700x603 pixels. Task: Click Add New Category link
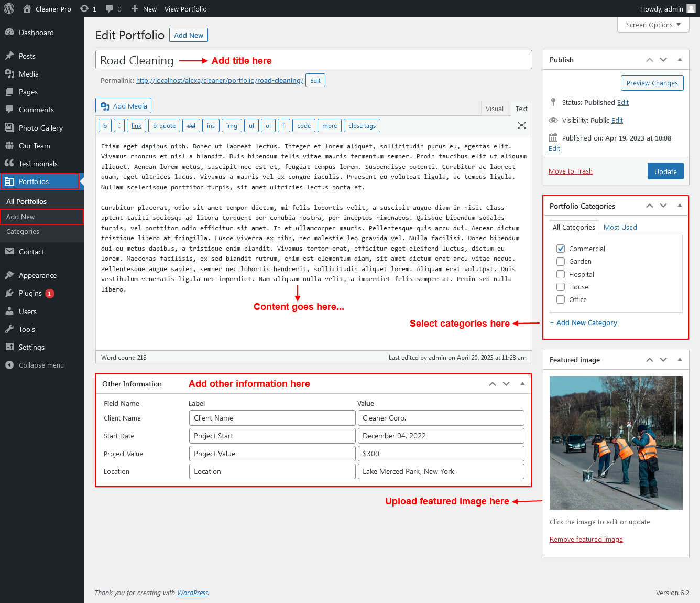point(583,322)
